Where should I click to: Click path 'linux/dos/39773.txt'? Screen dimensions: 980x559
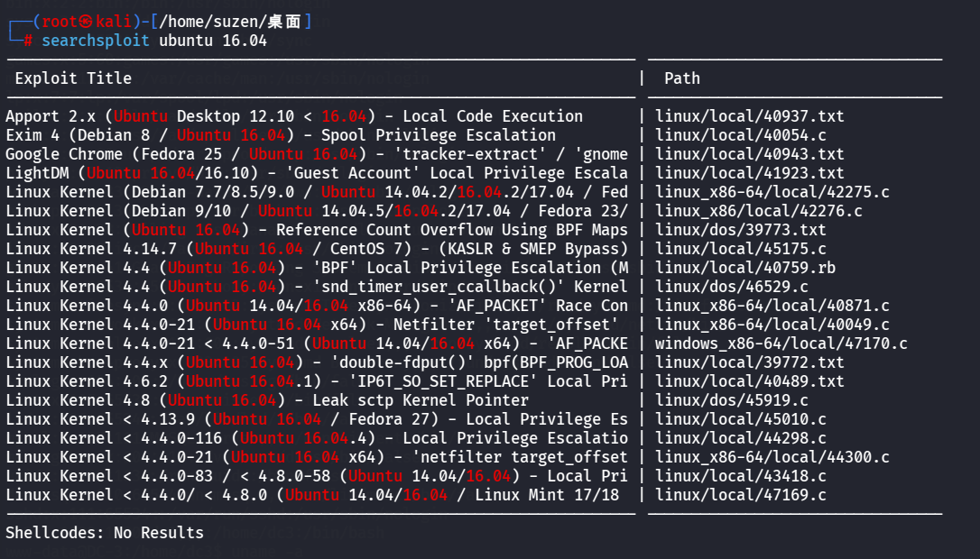point(741,230)
